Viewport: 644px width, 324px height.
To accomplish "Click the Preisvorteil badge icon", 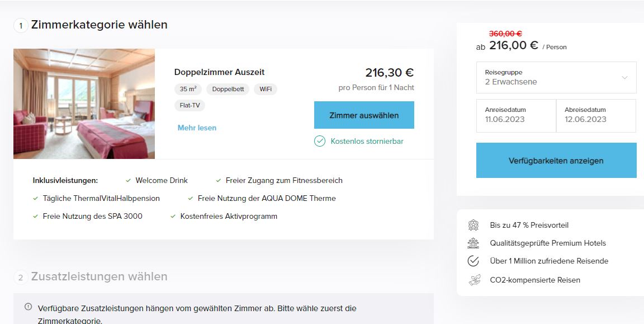I will pos(473,226).
